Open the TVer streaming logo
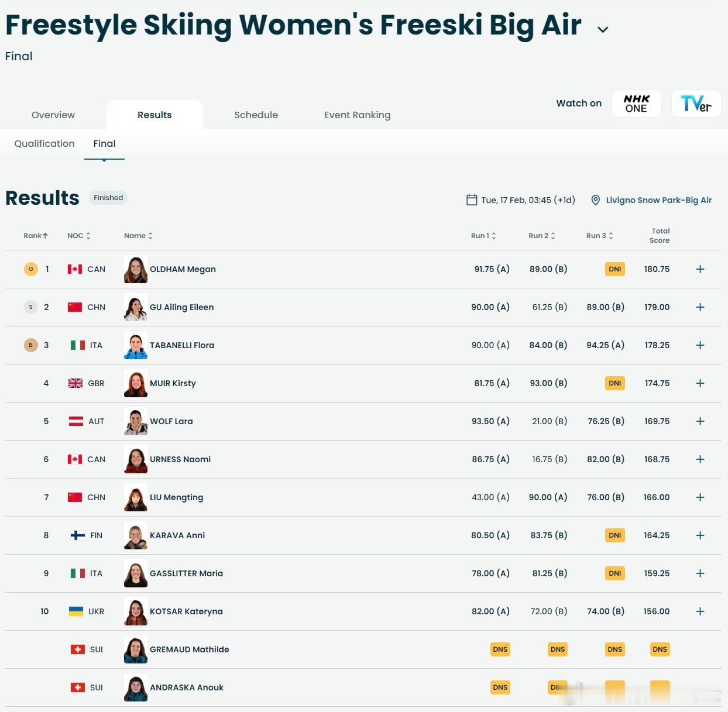 tap(696, 104)
